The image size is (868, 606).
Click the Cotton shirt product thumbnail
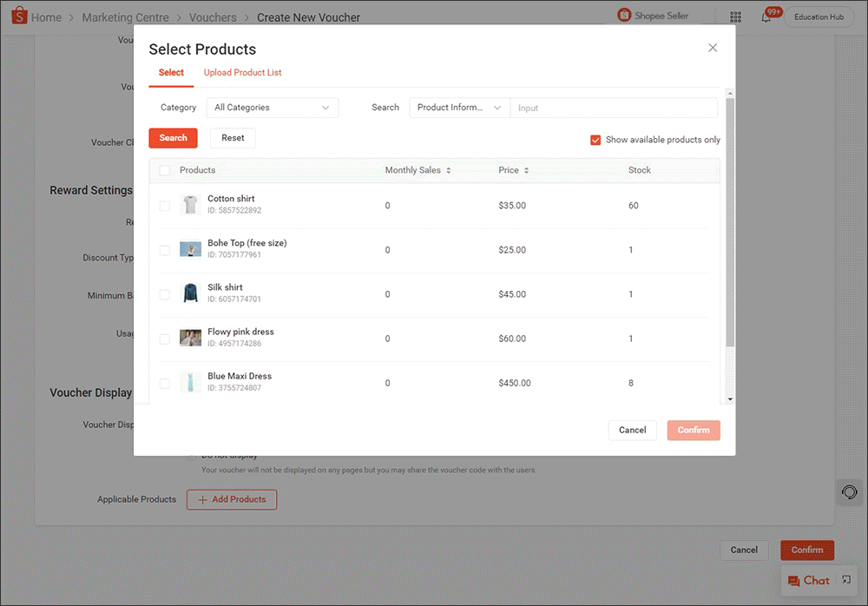(190, 204)
